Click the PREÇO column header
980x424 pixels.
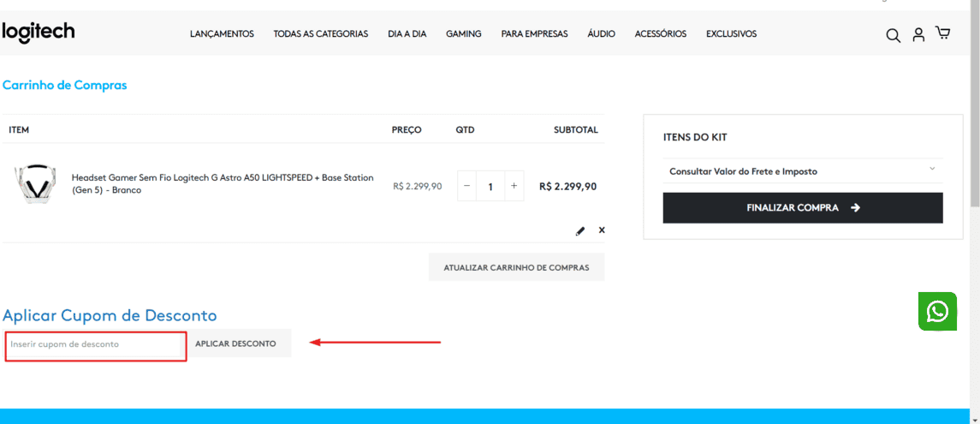407,130
